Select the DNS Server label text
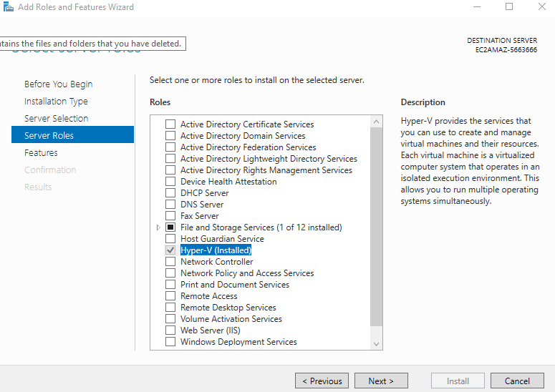This screenshot has width=555, height=392. tap(202, 205)
